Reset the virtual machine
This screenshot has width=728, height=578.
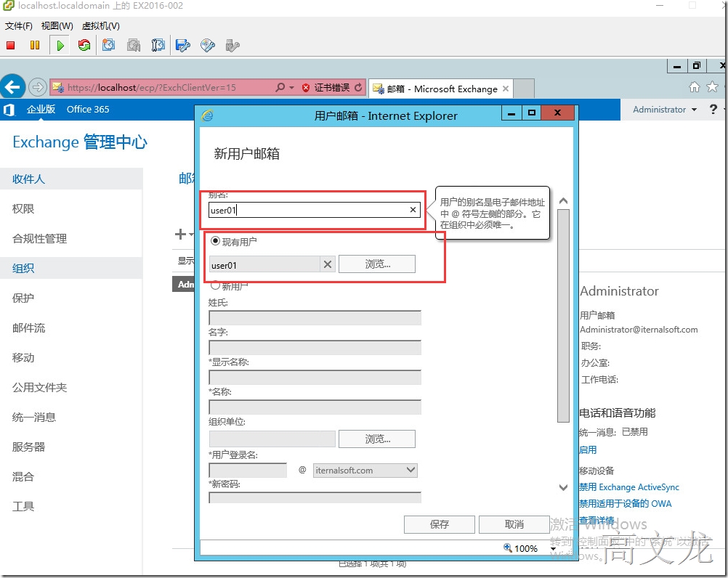pyautogui.click(x=84, y=46)
